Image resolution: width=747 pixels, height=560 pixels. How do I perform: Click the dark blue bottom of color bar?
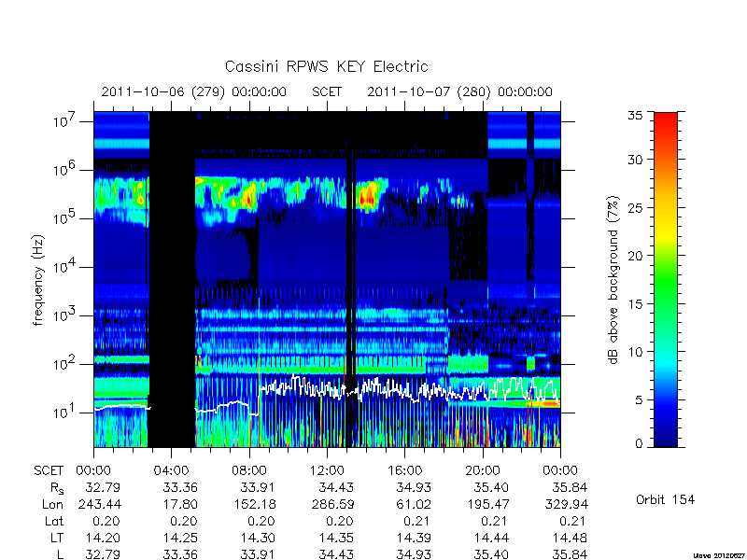666,436
